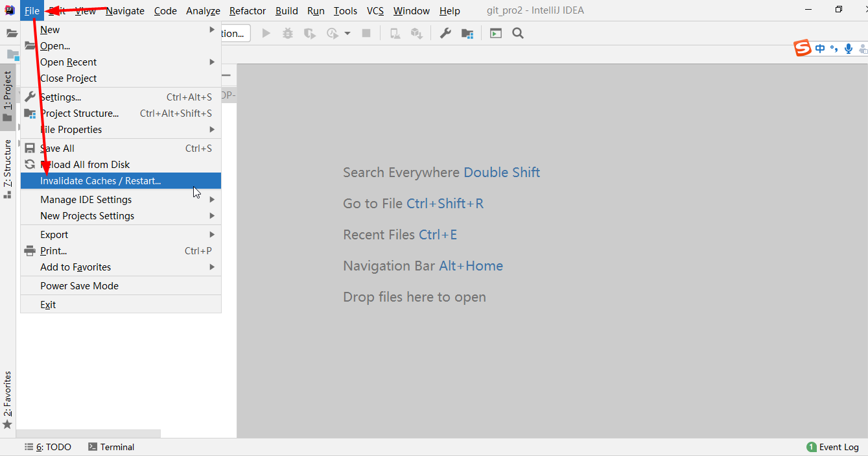Click the Run with Coverage shield icon

pyautogui.click(x=310, y=33)
